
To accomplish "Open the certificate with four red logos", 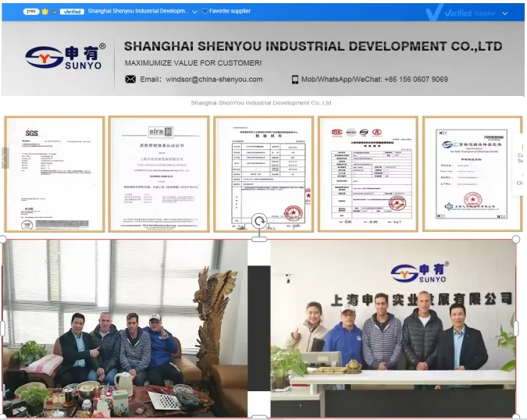I will tap(368, 174).
